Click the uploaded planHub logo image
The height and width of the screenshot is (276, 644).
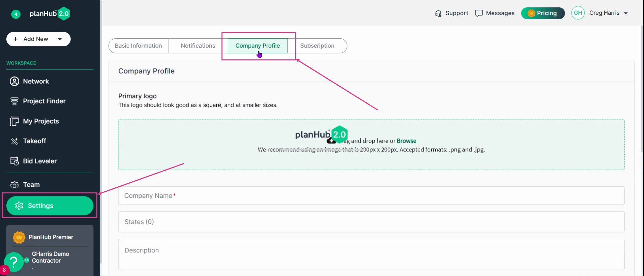(321, 135)
